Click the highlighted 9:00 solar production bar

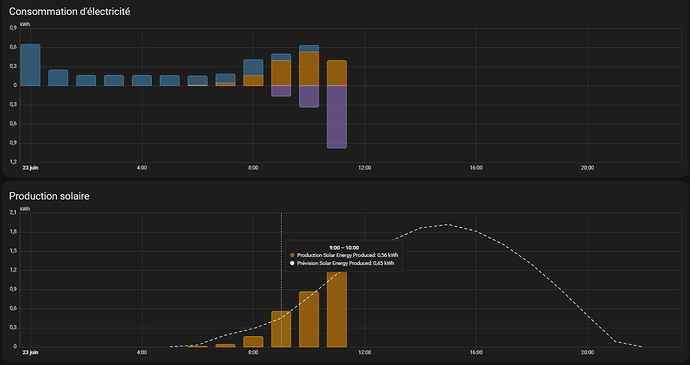[x=281, y=329]
